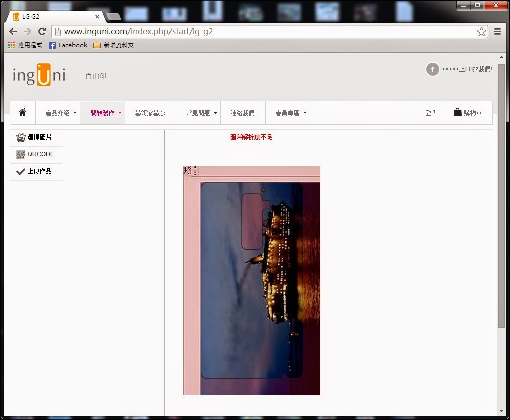The width and height of the screenshot is (510, 420).
Task: Click the QR code icon
Action: [21, 155]
